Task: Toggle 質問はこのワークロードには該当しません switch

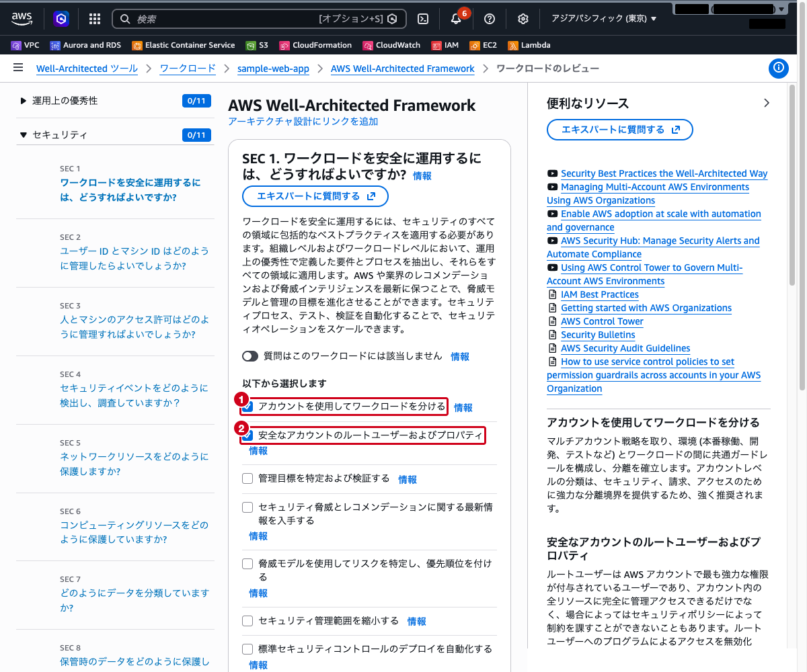Action: (x=250, y=356)
